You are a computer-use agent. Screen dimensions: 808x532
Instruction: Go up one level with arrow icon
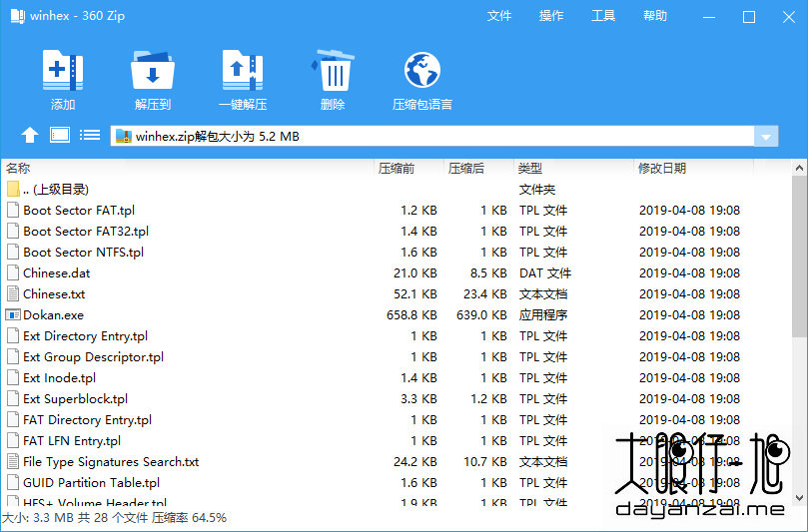coord(30,136)
